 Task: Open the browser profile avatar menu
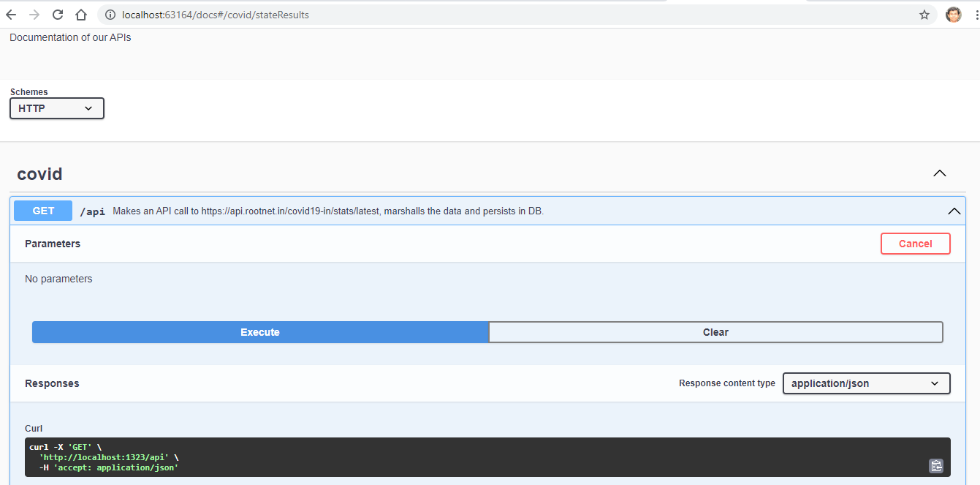tap(954, 14)
